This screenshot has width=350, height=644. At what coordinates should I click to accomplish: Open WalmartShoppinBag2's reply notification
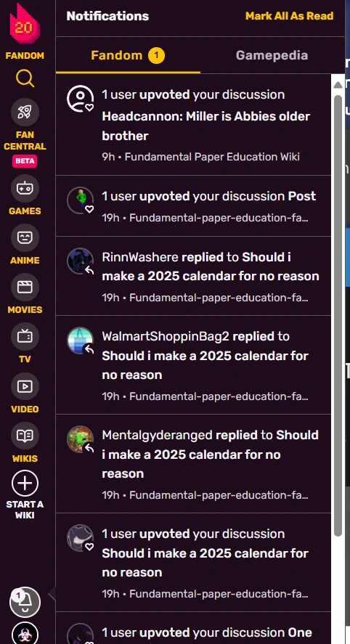pos(193,365)
